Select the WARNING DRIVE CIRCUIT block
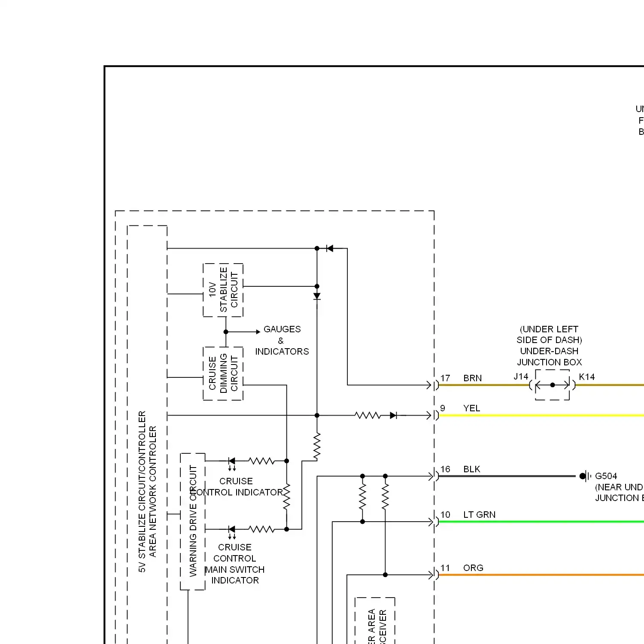This screenshot has width=644, height=644. click(192, 521)
